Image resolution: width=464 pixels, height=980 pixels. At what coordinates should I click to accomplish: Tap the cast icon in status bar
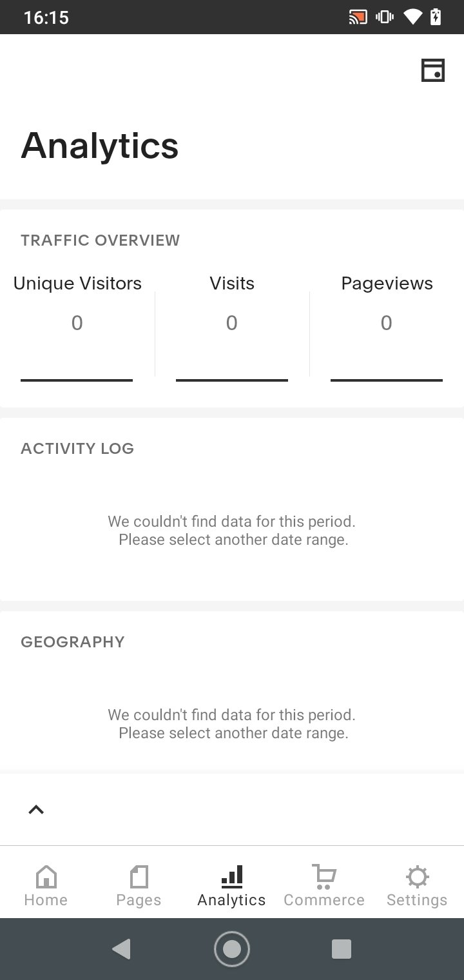pyautogui.click(x=358, y=17)
